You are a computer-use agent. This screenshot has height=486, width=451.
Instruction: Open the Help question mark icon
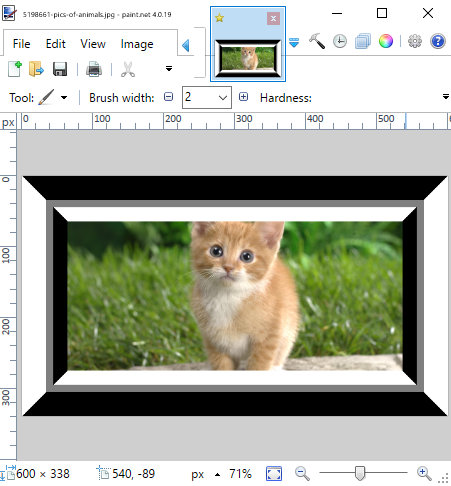tap(438, 41)
